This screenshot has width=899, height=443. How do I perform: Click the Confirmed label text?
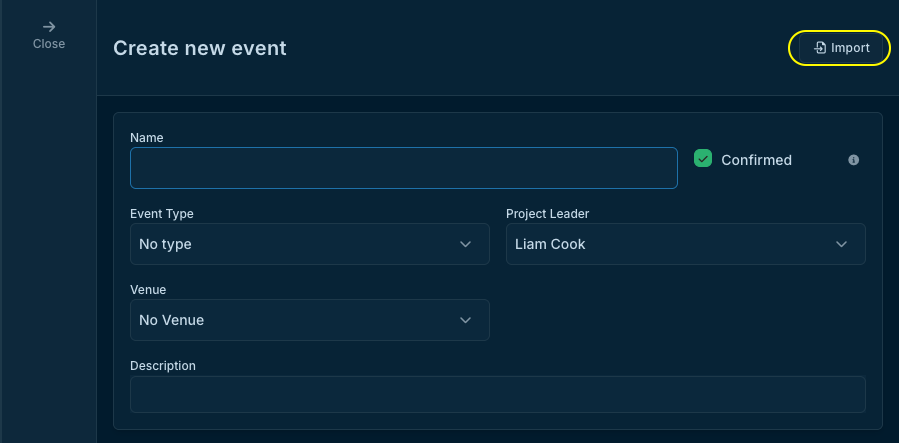pos(756,160)
